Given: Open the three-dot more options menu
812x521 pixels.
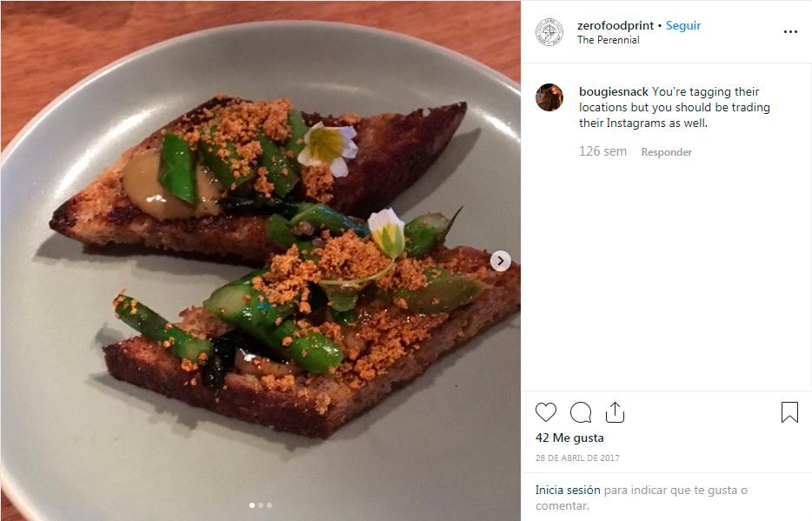Looking at the screenshot, I should tap(789, 32).
